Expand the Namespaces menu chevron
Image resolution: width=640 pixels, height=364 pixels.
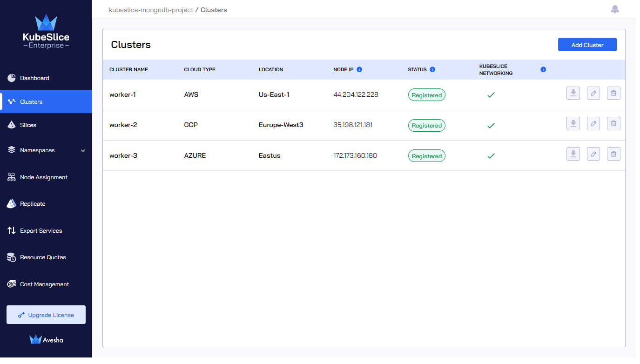click(83, 150)
